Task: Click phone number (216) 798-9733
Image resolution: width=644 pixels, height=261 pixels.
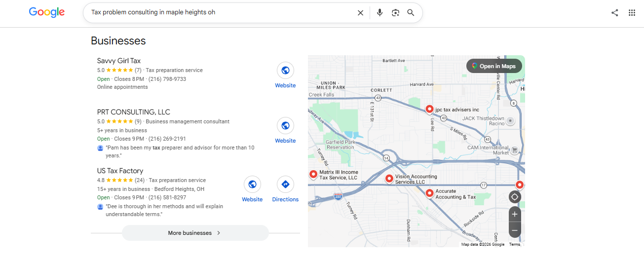Action: pyautogui.click(x=167, y=79)
